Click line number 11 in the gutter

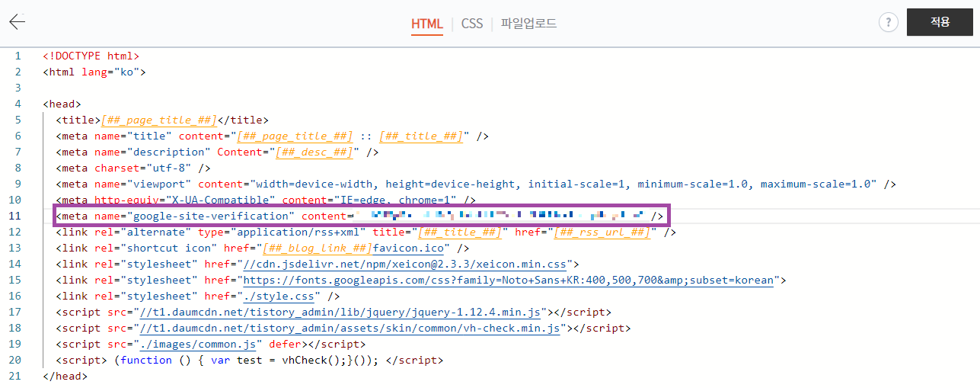(x=15, y=216)
